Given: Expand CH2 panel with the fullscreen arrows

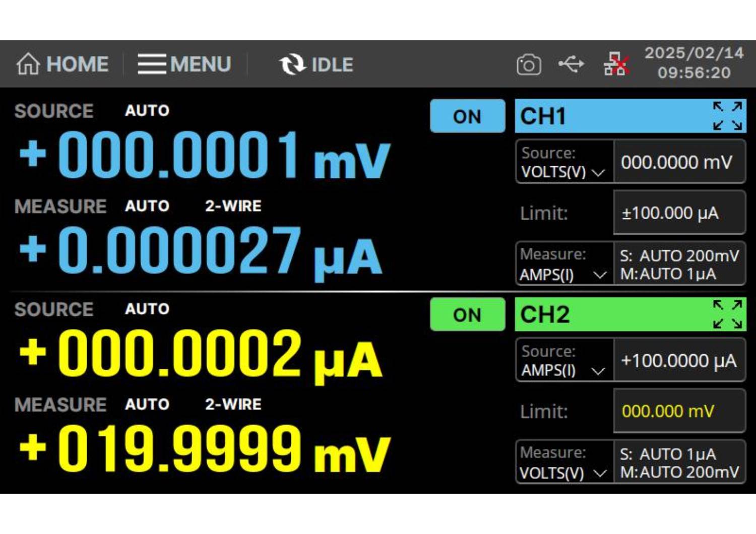Looking at the screenshot, I should (727, 314).
